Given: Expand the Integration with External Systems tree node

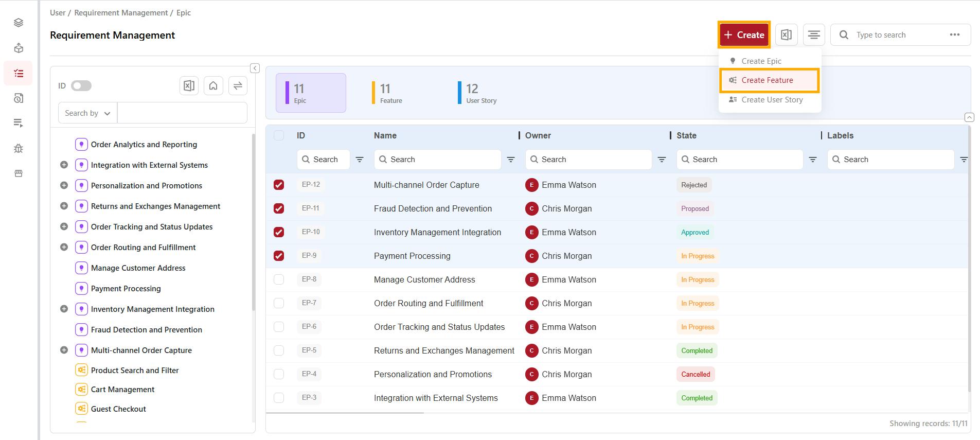Looking at the screenshot, I should point(64,165).
